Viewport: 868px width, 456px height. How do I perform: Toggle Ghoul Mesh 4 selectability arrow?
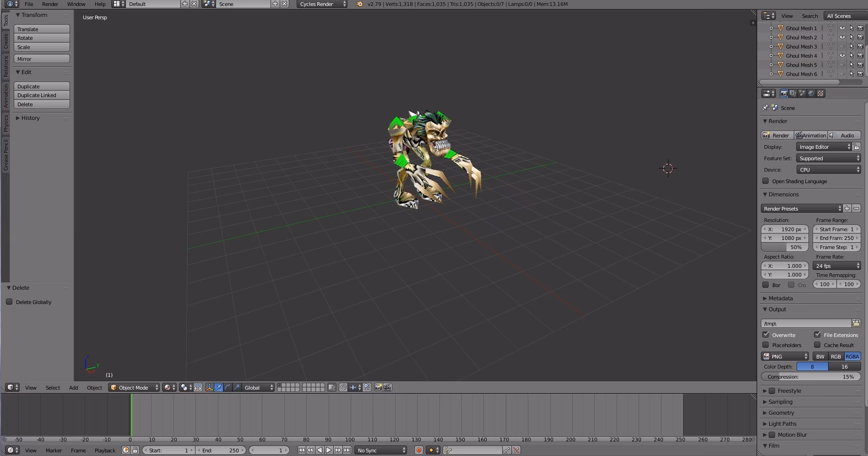852,55
